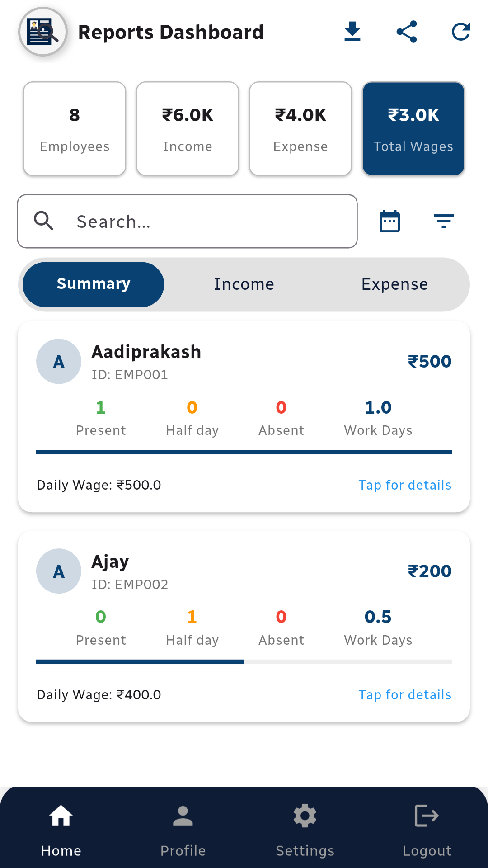The width and height of the screenshot is (488, 868).
Task: Refresh the reports dashboard
Action: click(x=460, y=32)
